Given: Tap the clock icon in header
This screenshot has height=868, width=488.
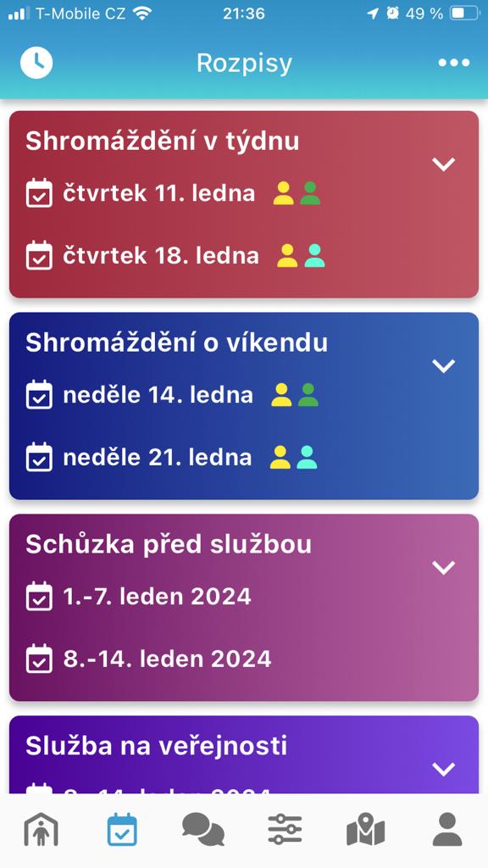Looking at the screenshot, I should (x=36, y=63).
